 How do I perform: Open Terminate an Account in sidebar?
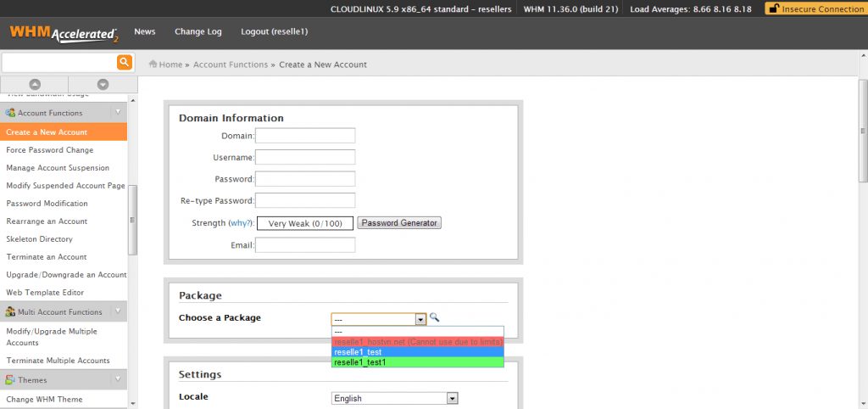[47, 257]
